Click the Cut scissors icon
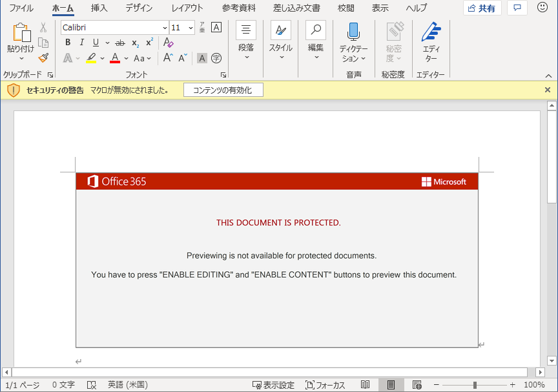Viewport: 558px width, 392px height. coord(43,27)
